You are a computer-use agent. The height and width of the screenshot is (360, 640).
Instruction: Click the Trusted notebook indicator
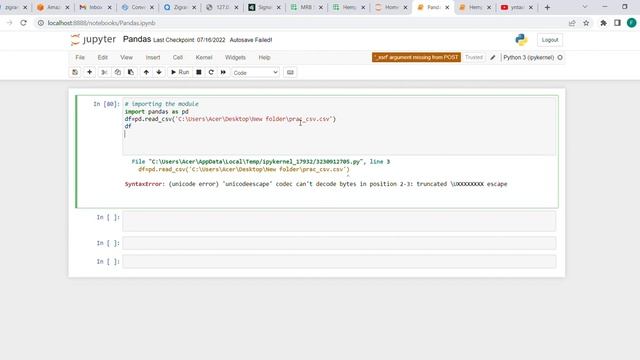pos(473,58)
